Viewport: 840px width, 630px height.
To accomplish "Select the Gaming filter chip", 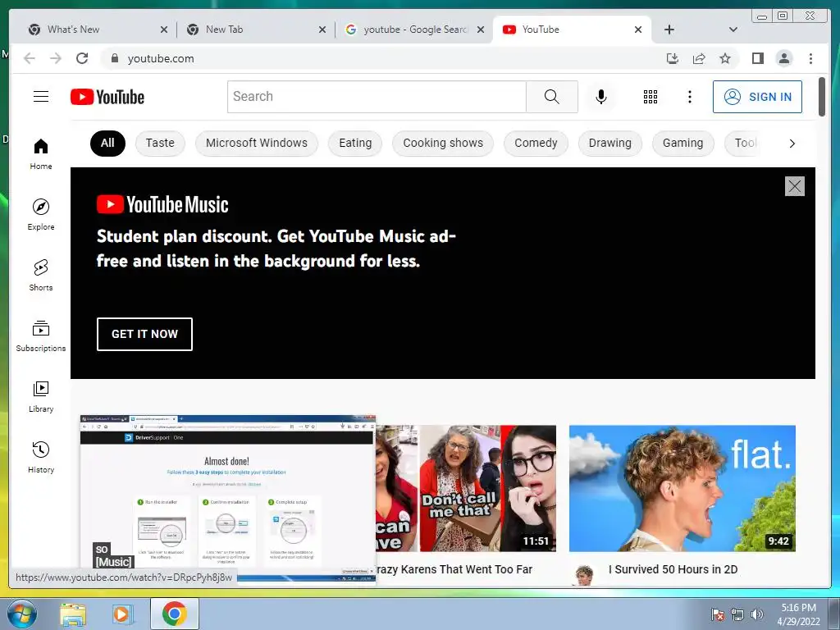I will (x=682, y=143).
